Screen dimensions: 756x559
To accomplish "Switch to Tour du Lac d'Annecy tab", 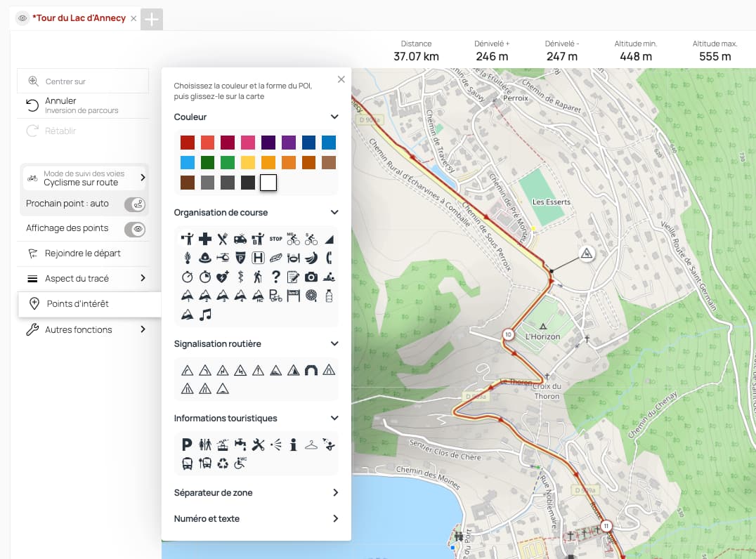I will (79, 18).
